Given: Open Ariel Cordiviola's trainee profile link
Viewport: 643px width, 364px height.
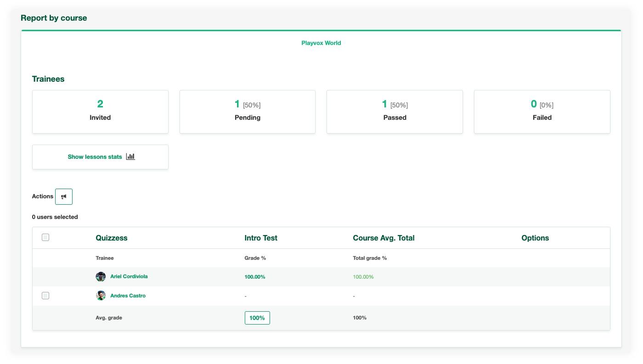Looking at the screenshot, I should point(129,276).
